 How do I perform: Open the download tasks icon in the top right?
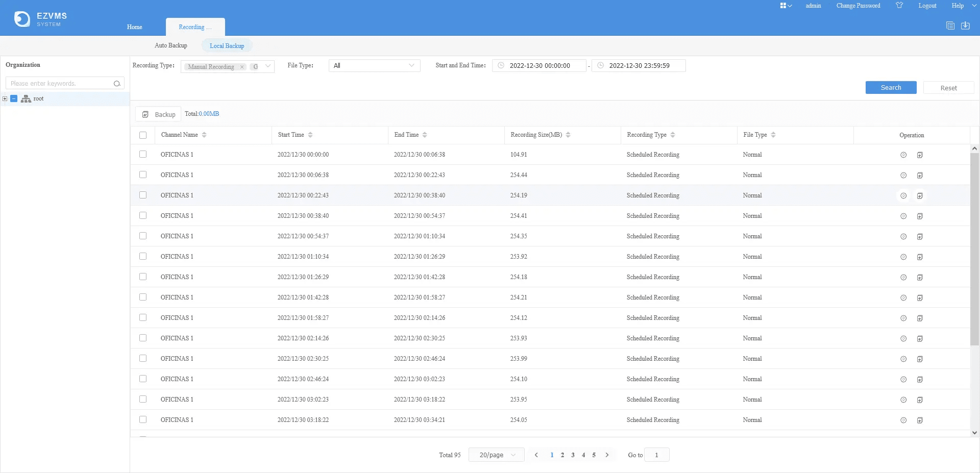[x=965, y=26]
